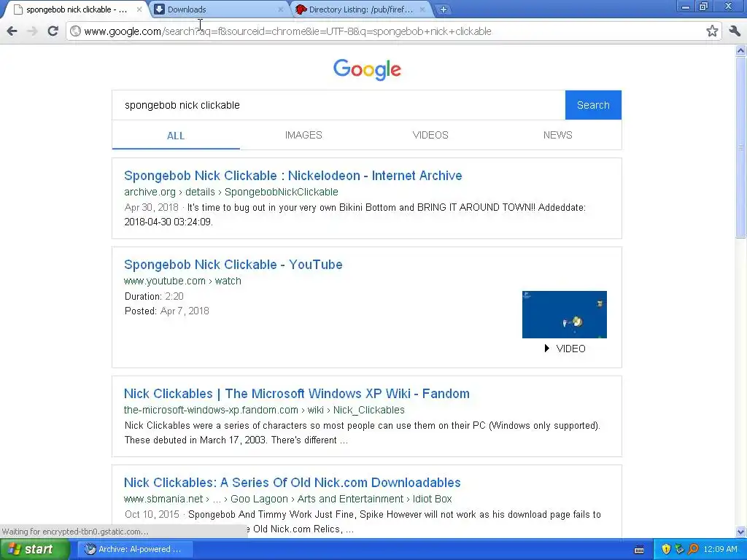Click the play triangle beside VIDEO label

click(x=547, y=349)
